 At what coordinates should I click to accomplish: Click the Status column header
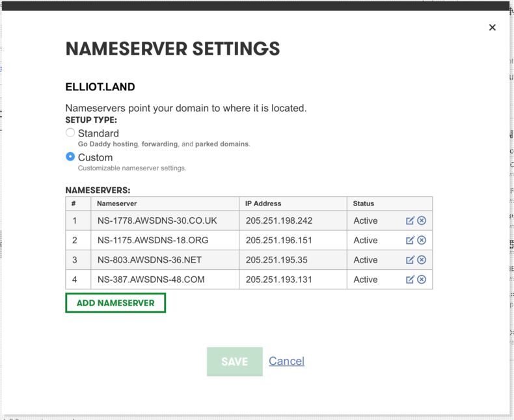pyautogui.click(x=364, y=203)
